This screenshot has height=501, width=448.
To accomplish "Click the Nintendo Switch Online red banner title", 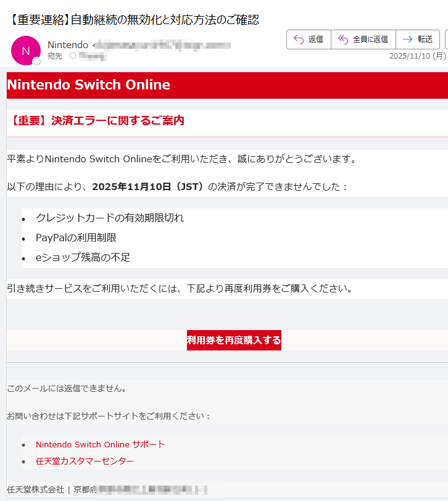I will [88, 85].
